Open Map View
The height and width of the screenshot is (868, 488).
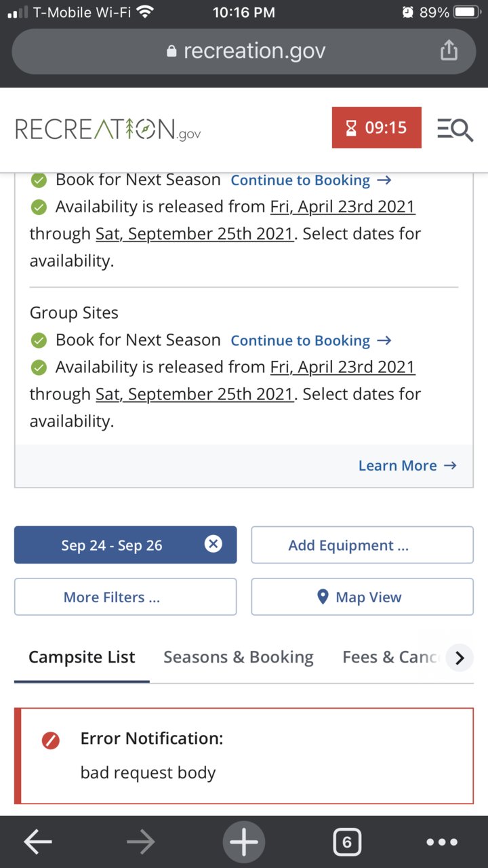(x=362, y=597)
